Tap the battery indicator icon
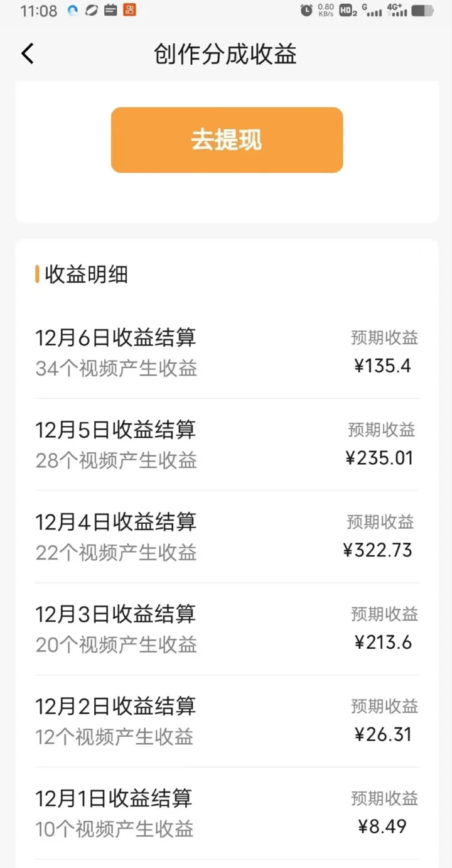This screenshot has width=452, height=868. point(422,10)
